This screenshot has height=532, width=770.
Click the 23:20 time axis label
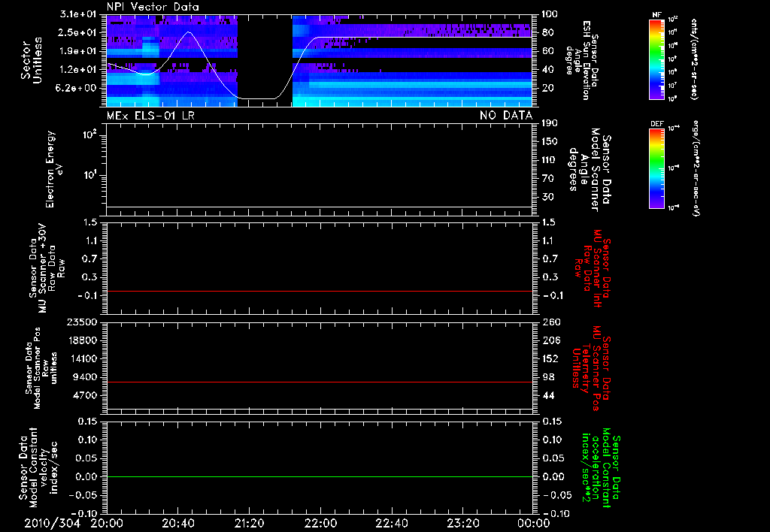click(462, 523)
